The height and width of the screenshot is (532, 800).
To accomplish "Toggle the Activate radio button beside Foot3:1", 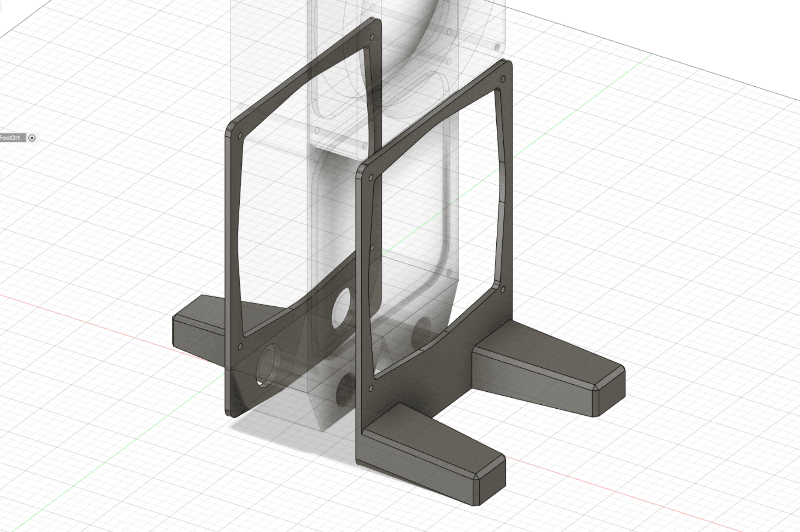I will pos(32,138).
